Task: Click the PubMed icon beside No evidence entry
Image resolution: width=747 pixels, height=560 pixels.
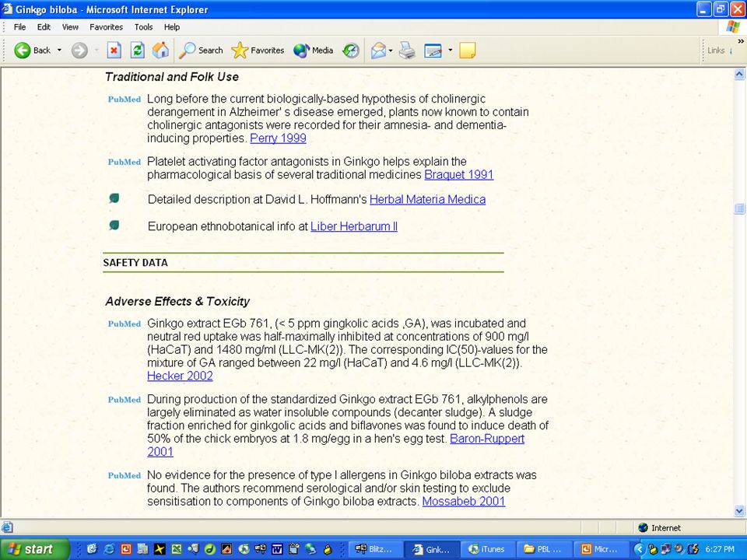Action: coord(124,475)
